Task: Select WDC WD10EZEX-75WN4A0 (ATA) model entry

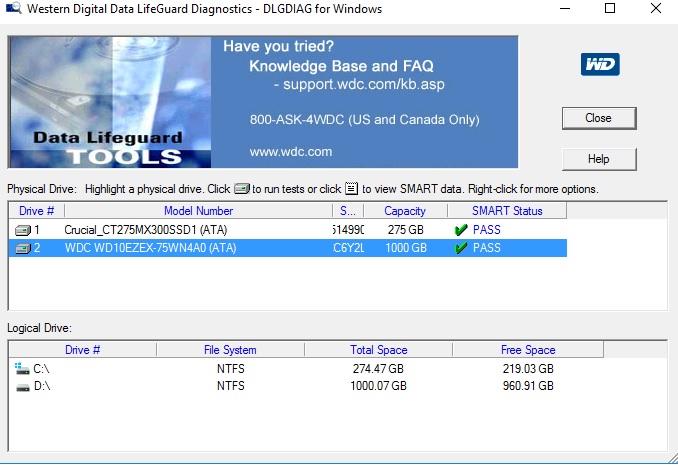Action: click(x=150, y=248)
